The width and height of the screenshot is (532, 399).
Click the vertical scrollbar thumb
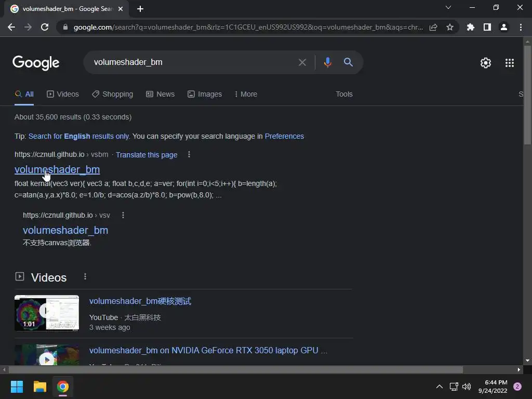click(527, 95)
